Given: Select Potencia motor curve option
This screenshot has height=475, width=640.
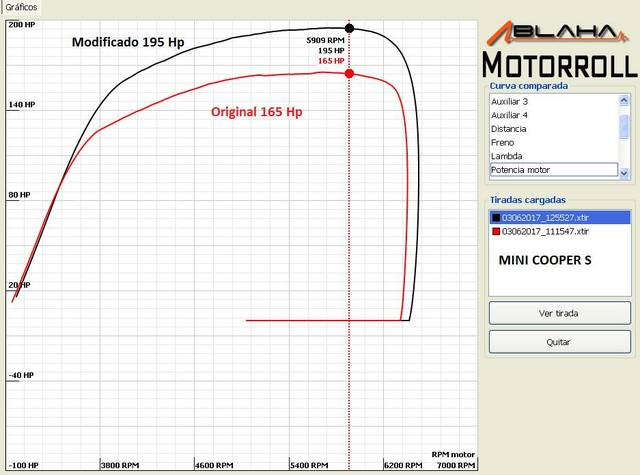Looking at the screenshot, I should (520, 170).
